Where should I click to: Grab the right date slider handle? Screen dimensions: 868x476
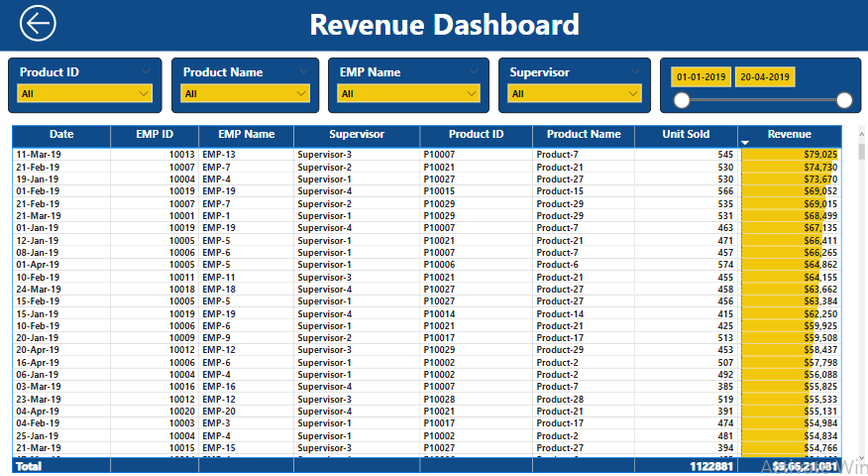coord(844,100)
